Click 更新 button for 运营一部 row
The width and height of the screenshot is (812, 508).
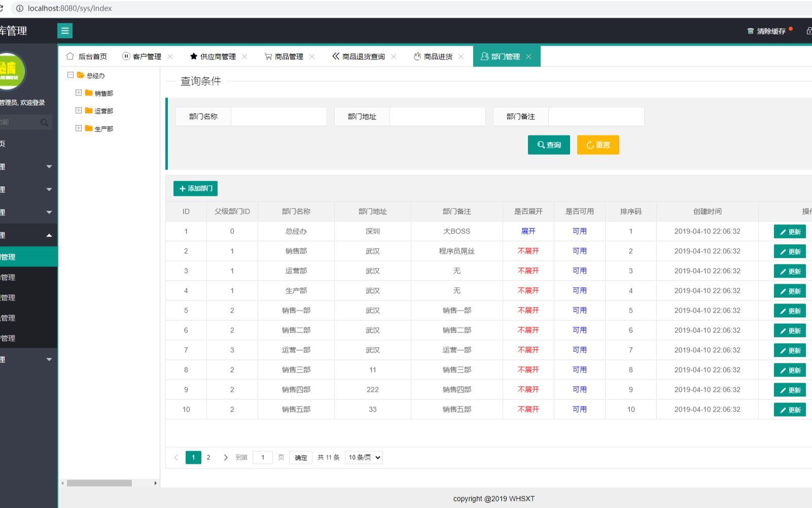click(x=790, y=350)
